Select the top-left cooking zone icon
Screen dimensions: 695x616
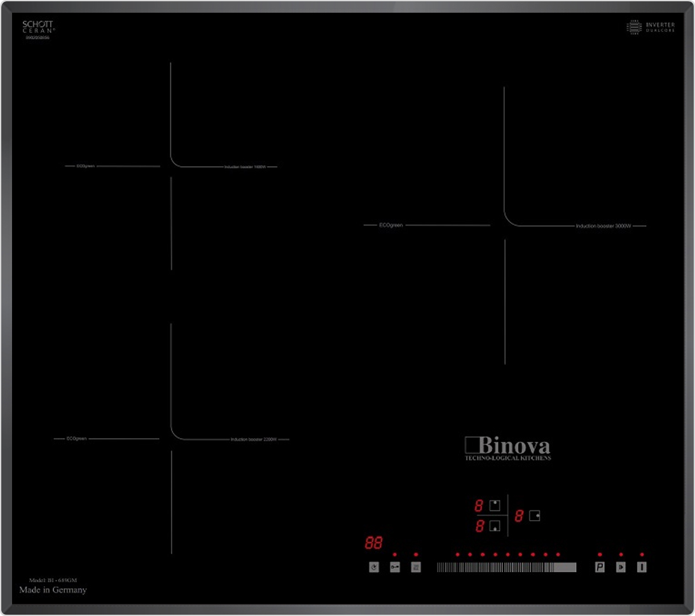pos(495,506)
